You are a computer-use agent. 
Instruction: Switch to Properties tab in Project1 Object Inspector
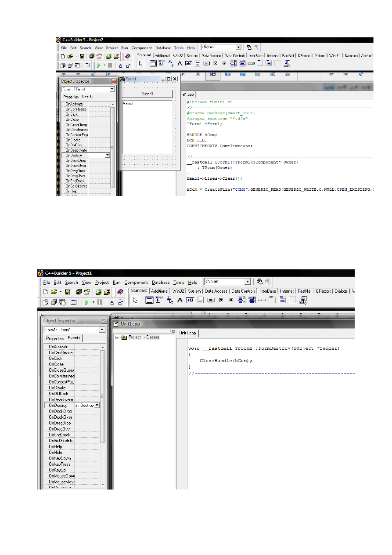[55, 339]
